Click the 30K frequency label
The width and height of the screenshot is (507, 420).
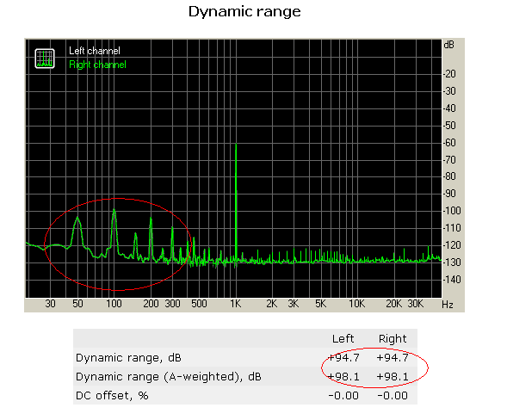coord(415,304)
